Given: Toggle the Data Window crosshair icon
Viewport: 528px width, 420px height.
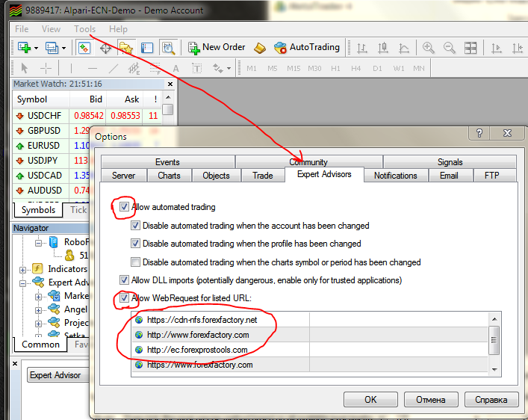Looking at the screenshot, I should [106, 48].
